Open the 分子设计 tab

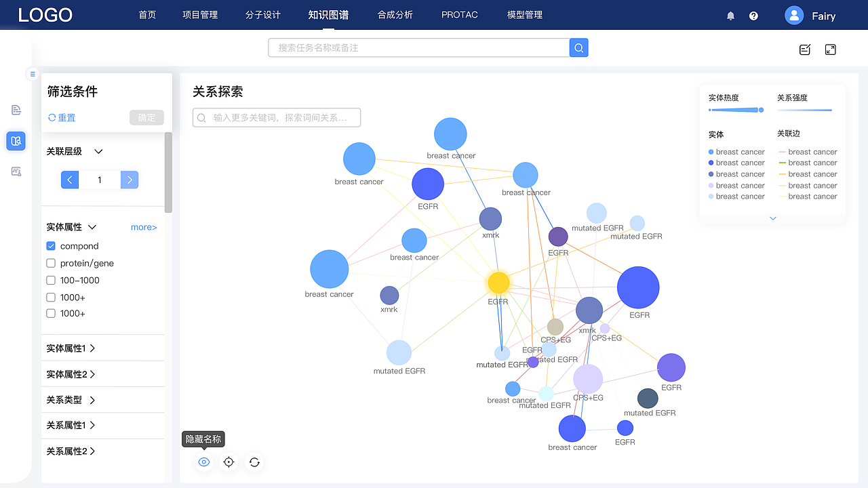click(x=263, y=15)
